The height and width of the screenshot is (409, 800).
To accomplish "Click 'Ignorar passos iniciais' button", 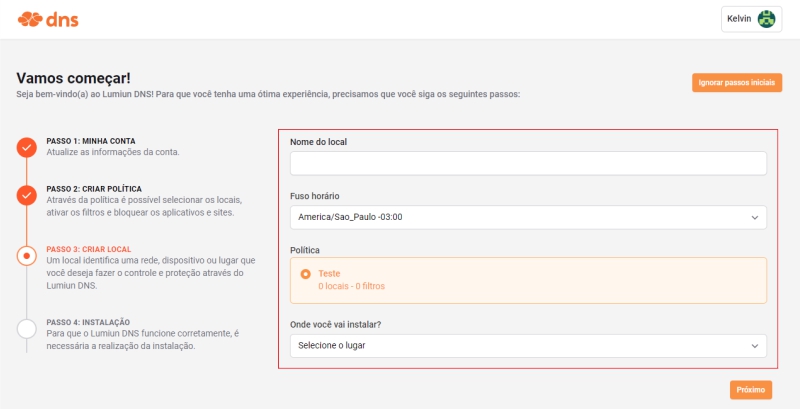I will click(737, 83).
